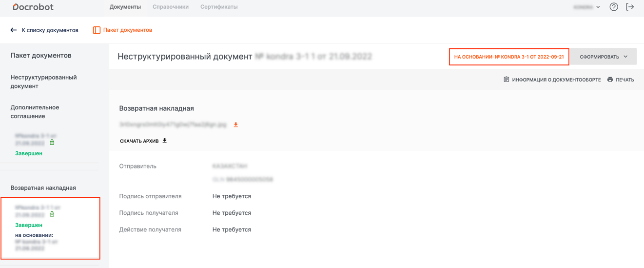Screen dimensions: 644x268
Task: Click the Docrobot logo
Action: [x=33, y=7]
